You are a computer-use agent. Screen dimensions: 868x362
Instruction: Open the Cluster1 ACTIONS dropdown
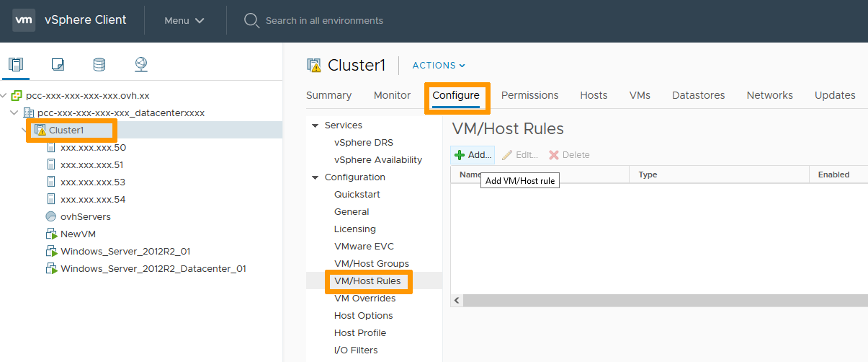click(x=439, y=66)
